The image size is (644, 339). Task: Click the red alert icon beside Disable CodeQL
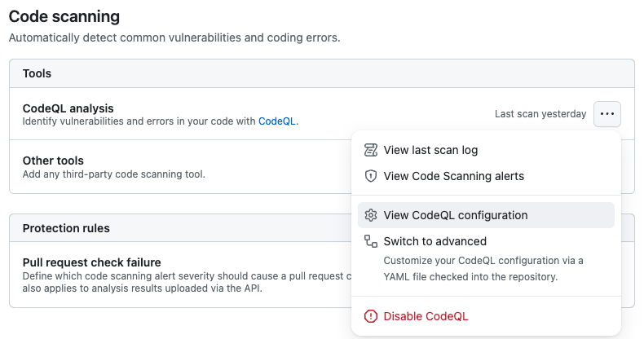point(370,316)
